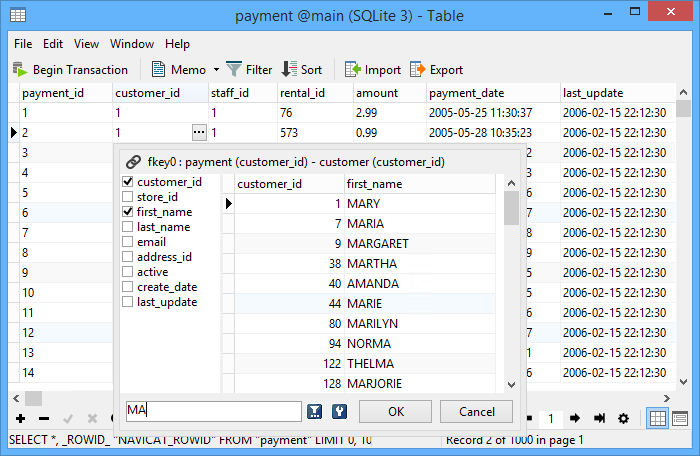Click the popup list scrollbar thumb
This screenshot has height=456, width=700.
(511, 208)
